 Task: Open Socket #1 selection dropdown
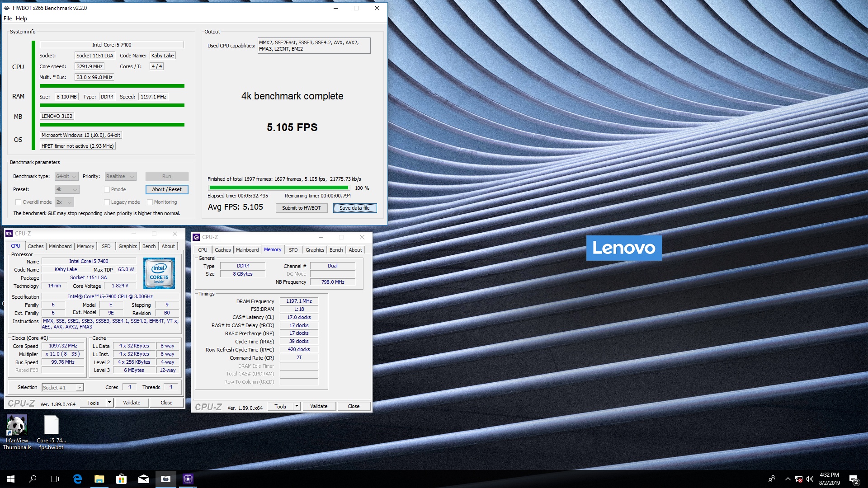coord(62,387)
